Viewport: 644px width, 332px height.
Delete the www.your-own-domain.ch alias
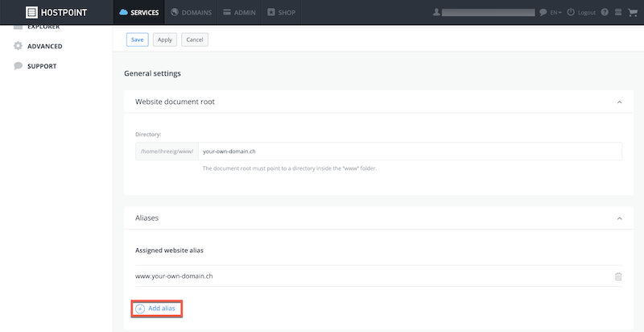pos(618,276)
